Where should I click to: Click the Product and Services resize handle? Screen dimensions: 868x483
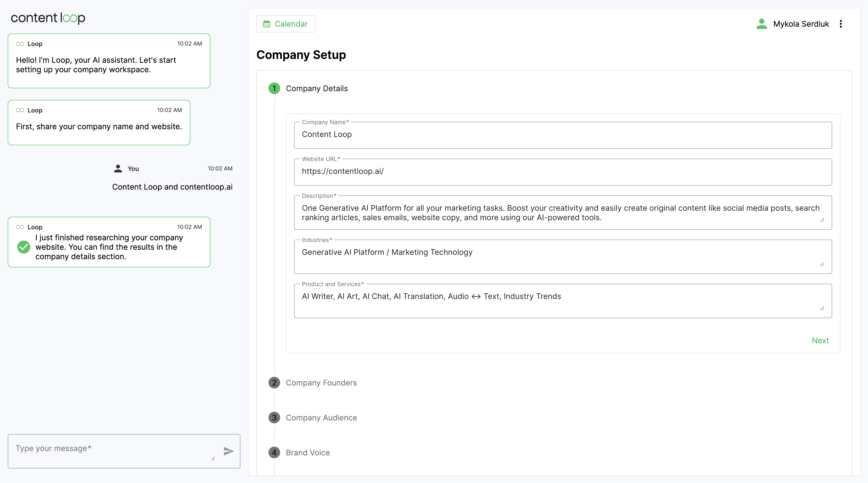pyautogui.click(x=822, y=308)
